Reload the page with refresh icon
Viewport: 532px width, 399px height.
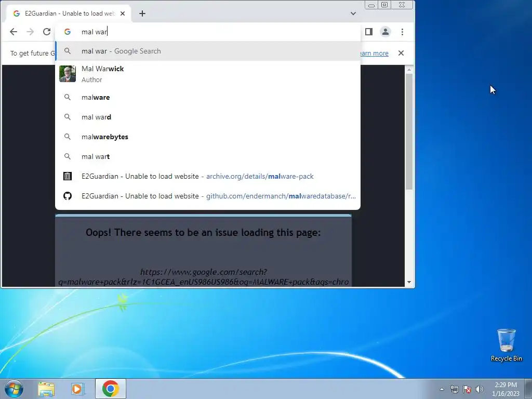point(46,32)
